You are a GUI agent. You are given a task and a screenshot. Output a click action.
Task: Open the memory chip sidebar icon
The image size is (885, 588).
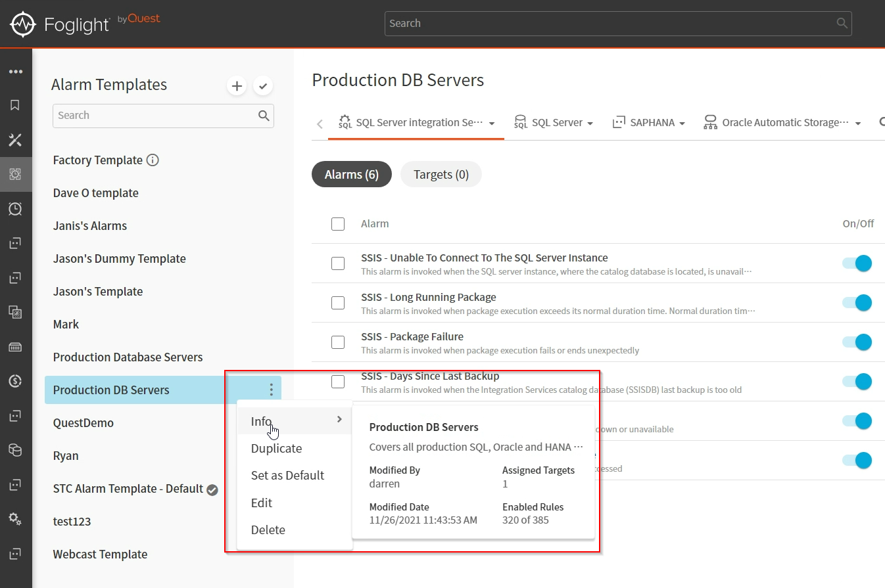(x=16, y=346)
